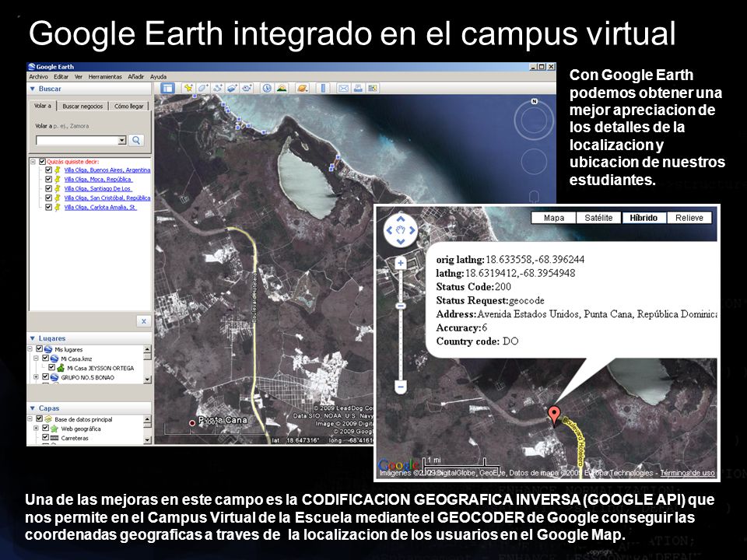The width and height of the screenshot is (747, 560).
Task: Toggle Web geográfica layer checkbox
Action: (46, 429)
